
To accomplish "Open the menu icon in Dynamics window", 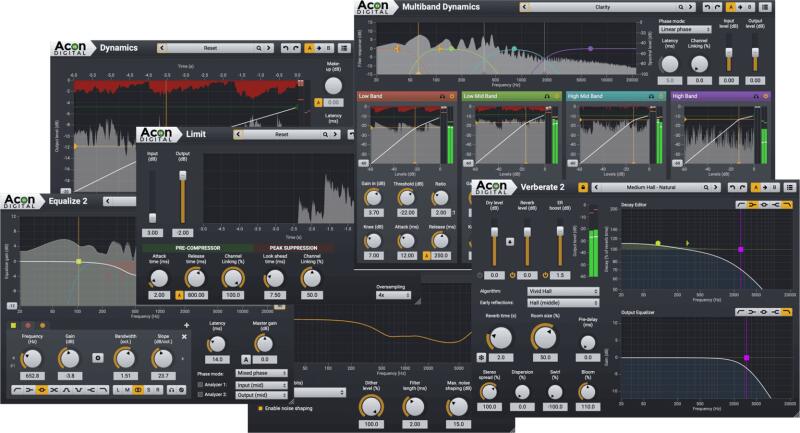I will (x=344, y=48).
